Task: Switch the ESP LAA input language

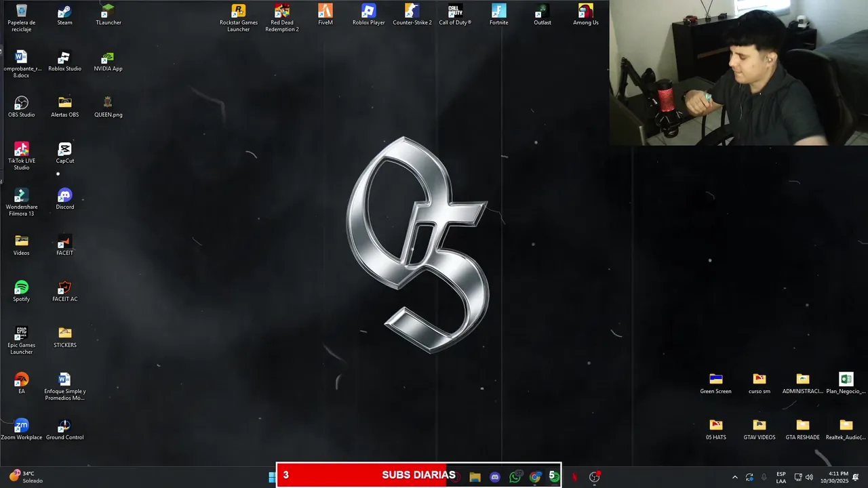Action: (781, 477)
